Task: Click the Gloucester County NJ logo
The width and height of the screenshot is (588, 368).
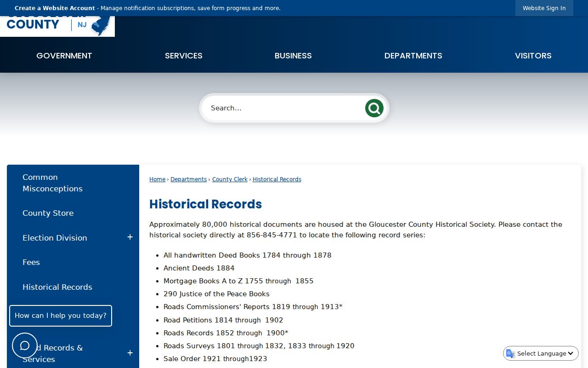Action: click(x=57, y=26)
